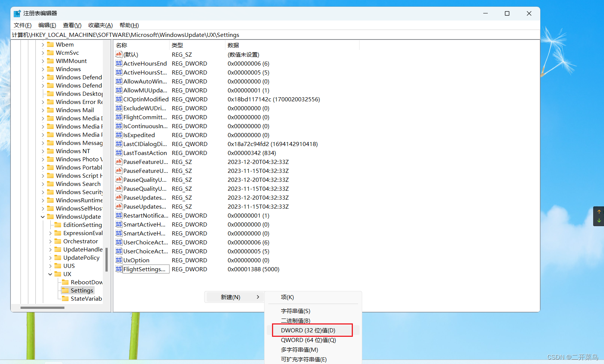Open the 编辑(E) menu
The image size is (604, 364).
point(47,25)
